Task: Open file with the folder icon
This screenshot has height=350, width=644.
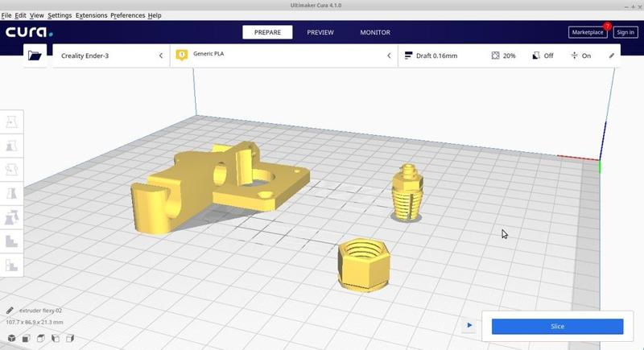Action: coord(35,56)
